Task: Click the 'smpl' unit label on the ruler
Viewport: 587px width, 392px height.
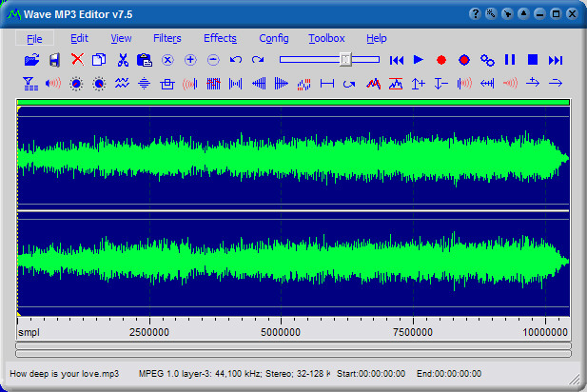Action: [29, 332]
